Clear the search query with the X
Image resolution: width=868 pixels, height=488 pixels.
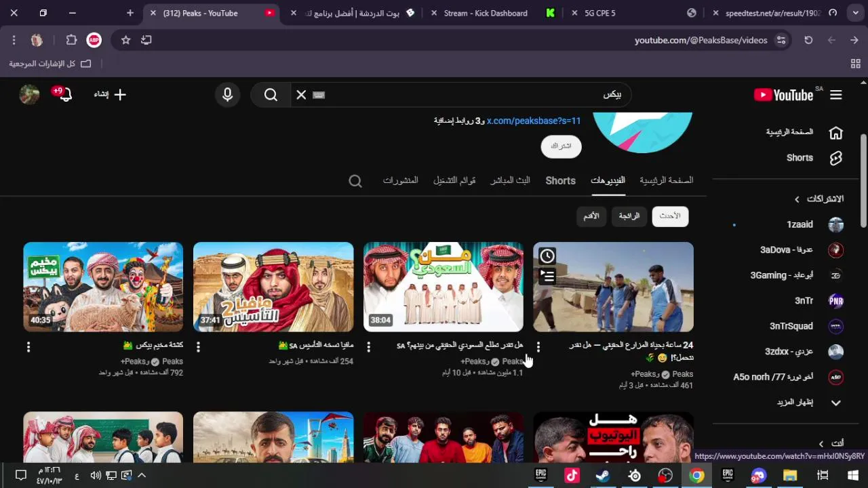click(301, 95)
